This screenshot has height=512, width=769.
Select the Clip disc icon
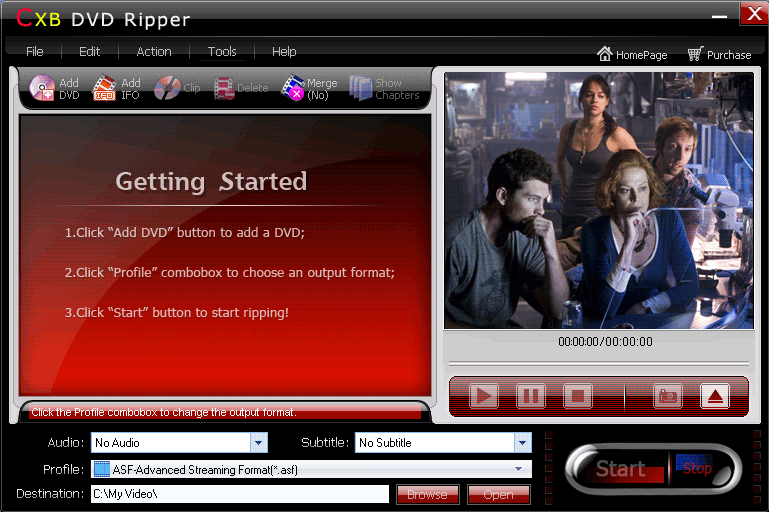(167, 88)
